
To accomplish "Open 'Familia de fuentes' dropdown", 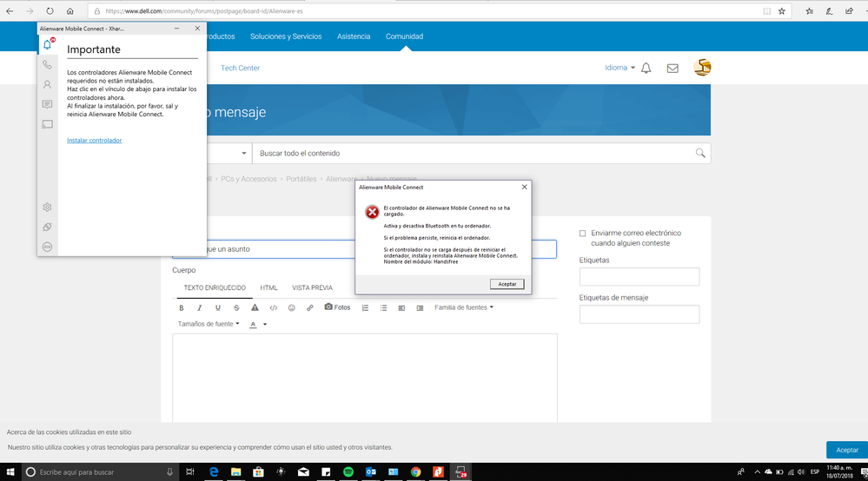I will [463, 307].
